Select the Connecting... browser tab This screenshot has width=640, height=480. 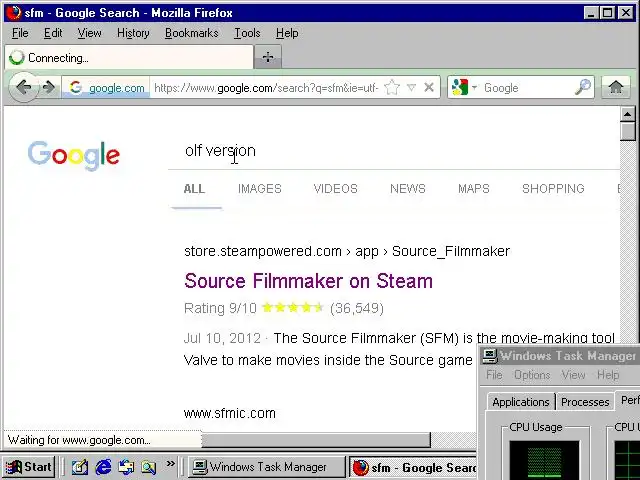[x=129, y=57]
